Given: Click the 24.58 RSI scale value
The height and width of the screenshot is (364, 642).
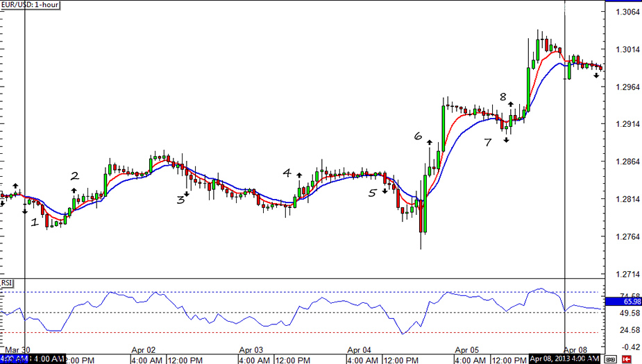Looking at the screenshot, I should (630, 330).
